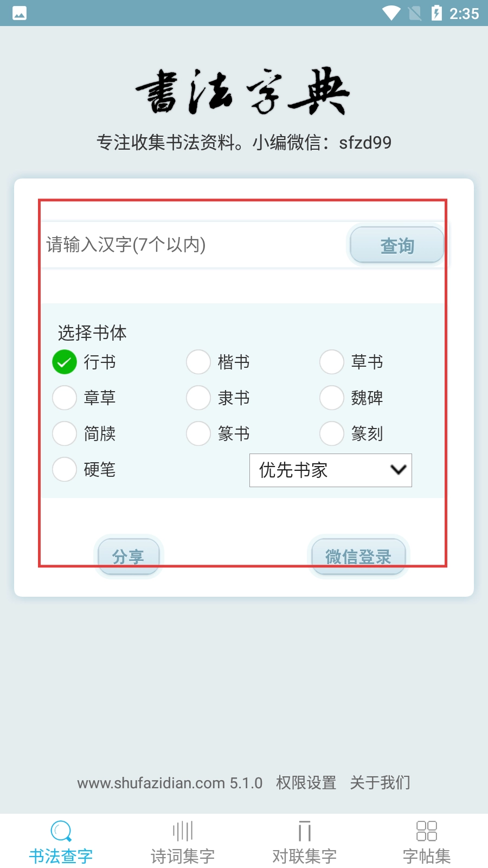Switch to the 诗词集字 tab

[x=183, y=856]
